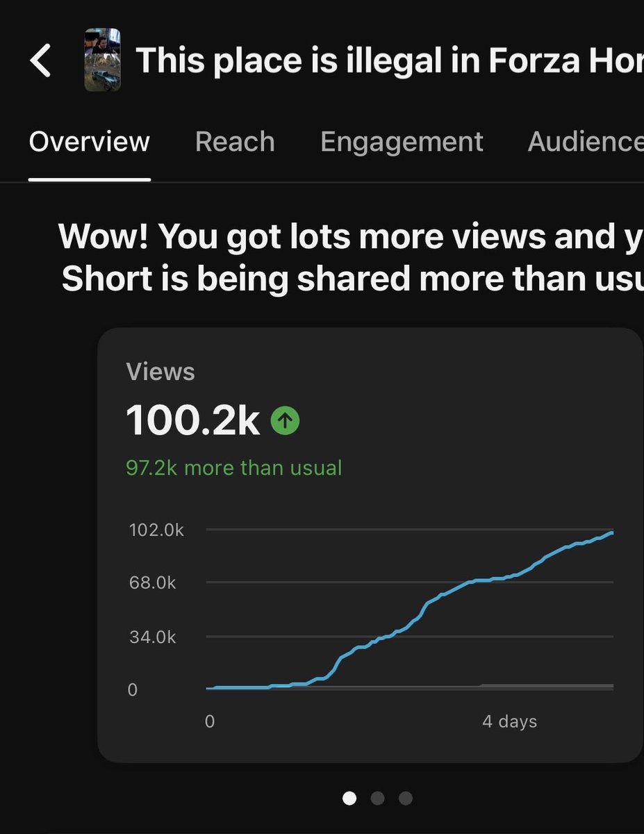The width and height of the screenshot is (644, 834).
Task: Select the third carousel page dot
Action: tap(406, 798)
